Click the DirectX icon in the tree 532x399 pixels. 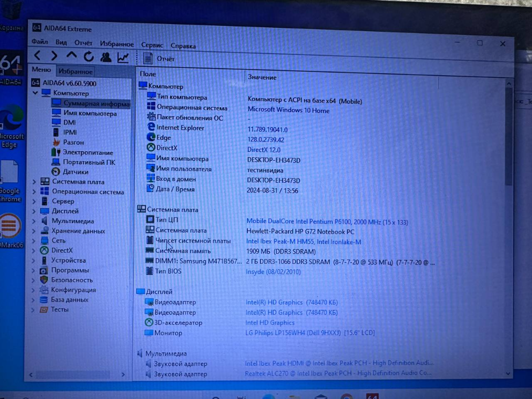tap(44, 250)
